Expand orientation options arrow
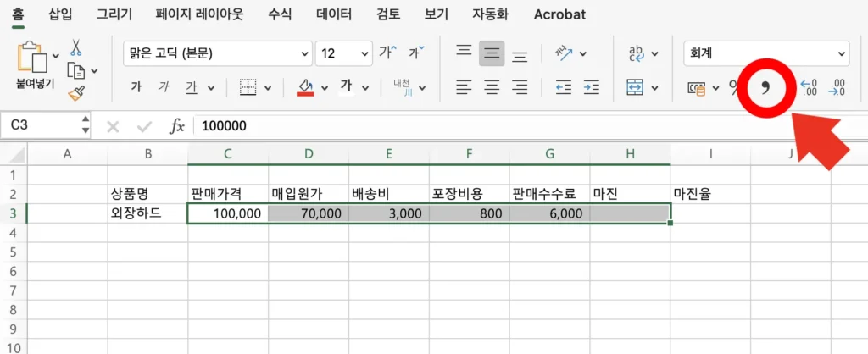The image size is (868, 354). pyautogui.click(x=582, y=54)
